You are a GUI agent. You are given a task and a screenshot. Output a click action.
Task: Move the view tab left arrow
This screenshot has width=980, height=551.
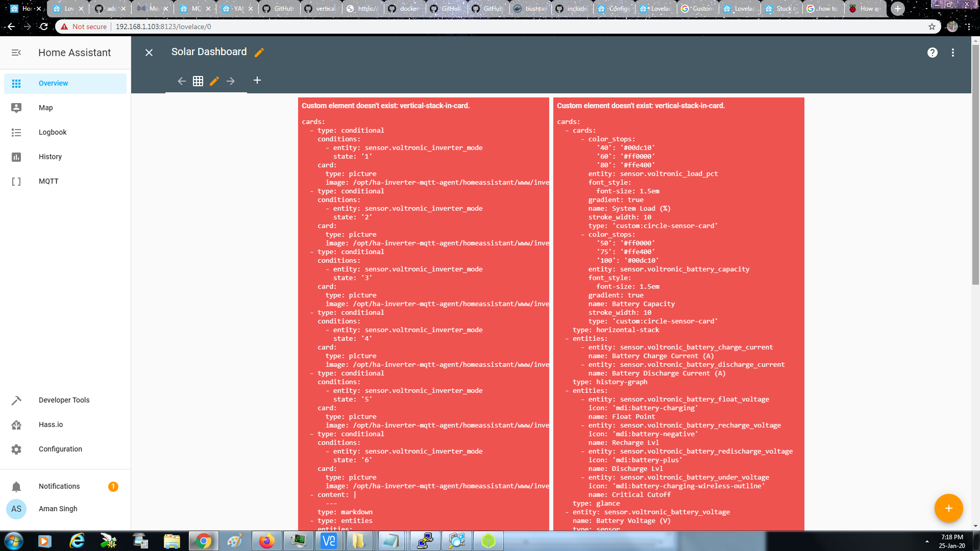pos(182,81)
